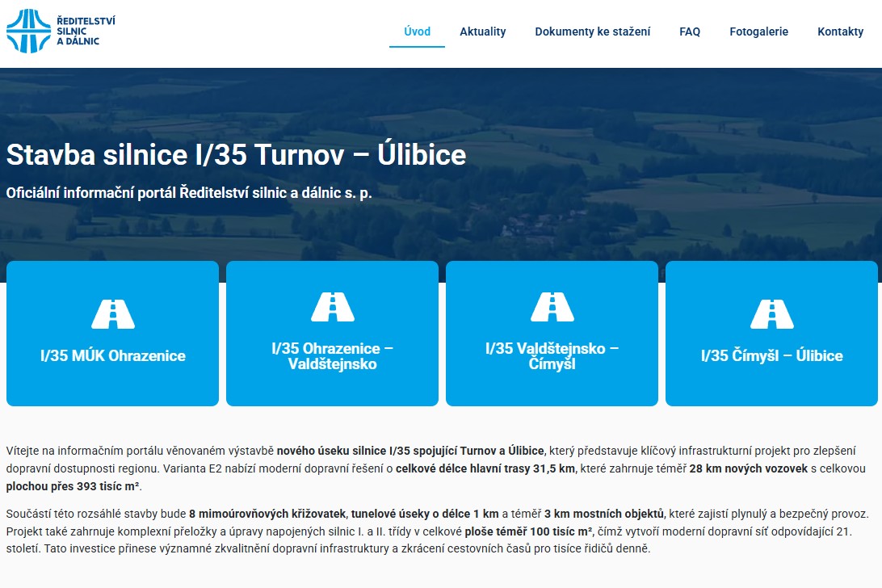Click the heading Stavba silnice I/35 Turnov – Úlibice
The width and height of the screenshot is (882, 588).
pos(236,154)
